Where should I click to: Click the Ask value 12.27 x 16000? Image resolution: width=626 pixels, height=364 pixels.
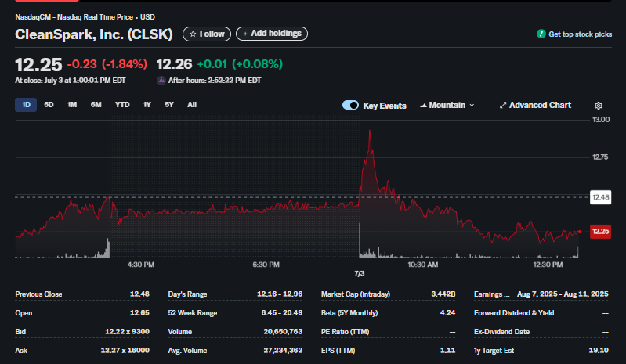[125, 351]
